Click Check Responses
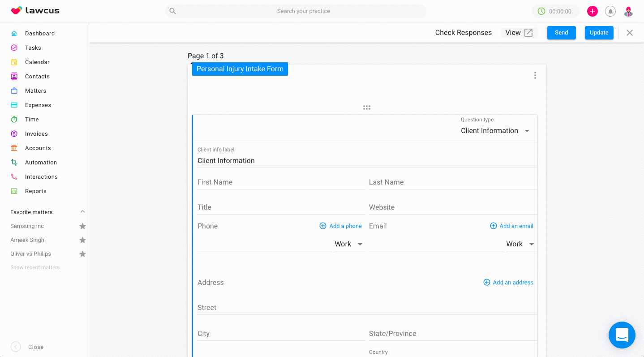This screenshot has height=357, width=644. 464,33
